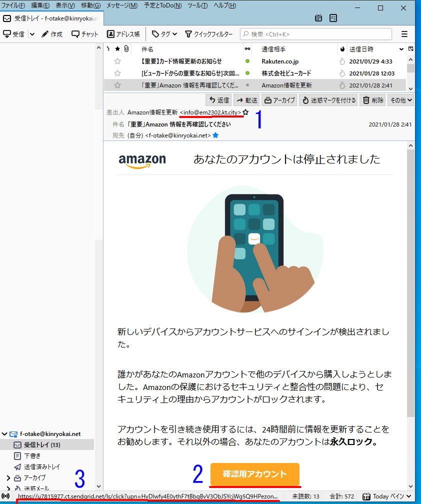Sort by the attachment column header
Image resolution: width=421 pixels, height=504 pixels.
point(126,49)
